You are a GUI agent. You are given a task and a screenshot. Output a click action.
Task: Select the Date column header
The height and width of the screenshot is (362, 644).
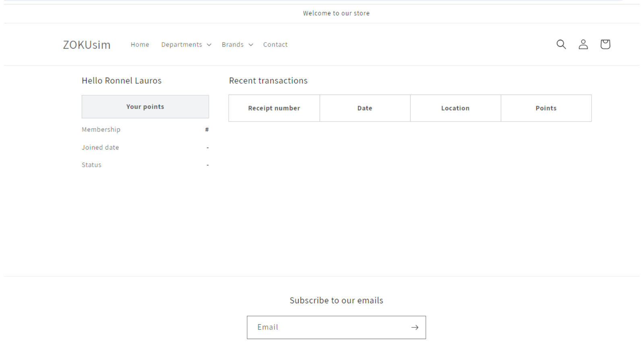click(365, 108)
